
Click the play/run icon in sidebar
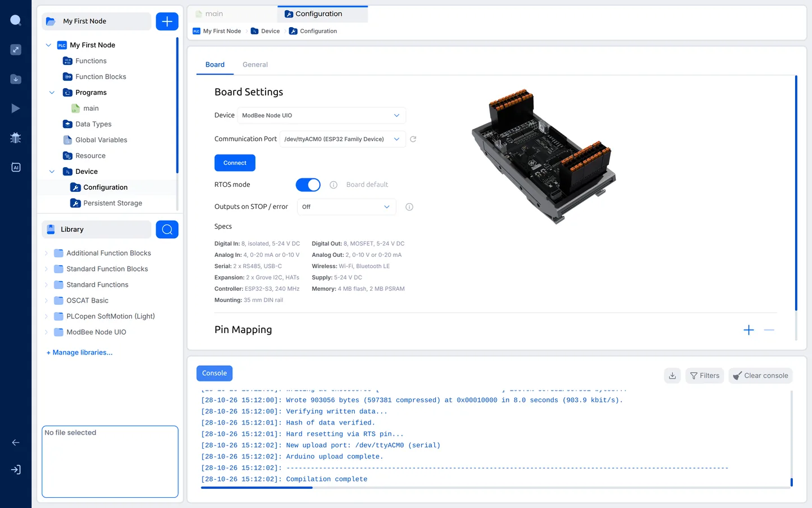16,108
